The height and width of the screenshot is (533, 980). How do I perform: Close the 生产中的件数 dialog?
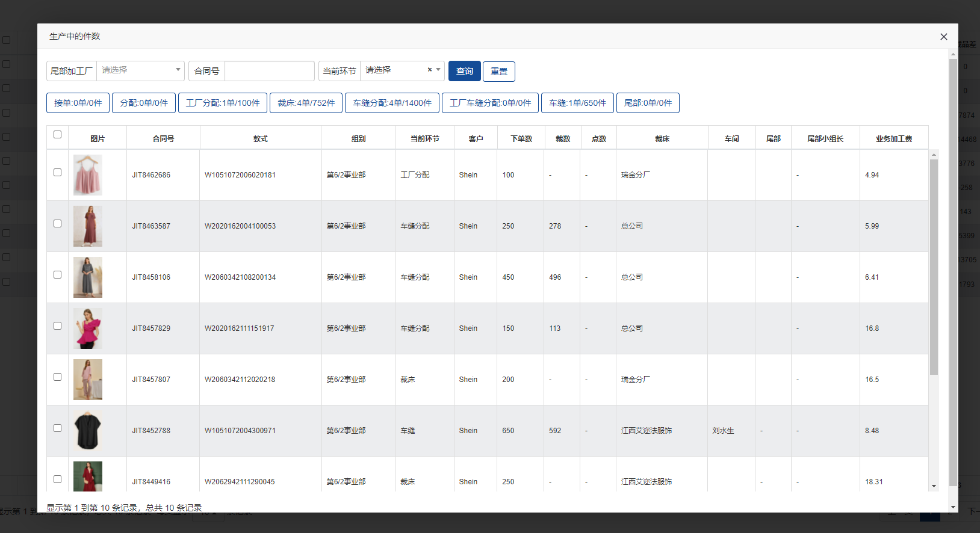(943, 37)
